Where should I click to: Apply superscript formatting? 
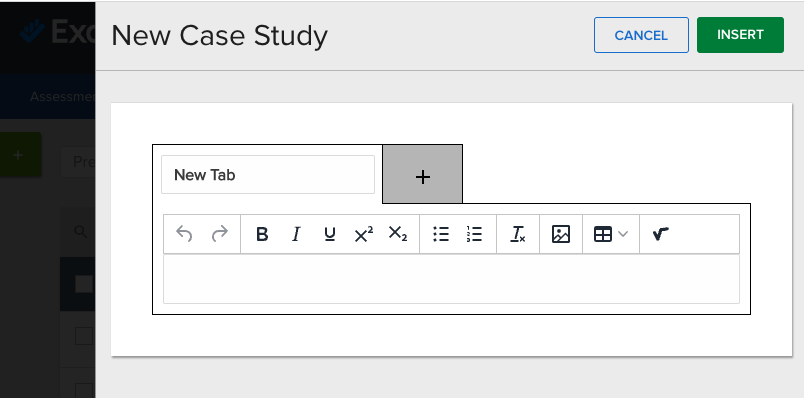click(364, 234)
